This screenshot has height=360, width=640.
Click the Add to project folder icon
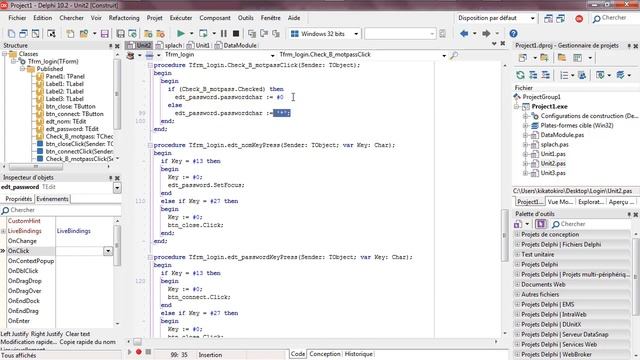(544, 58)
